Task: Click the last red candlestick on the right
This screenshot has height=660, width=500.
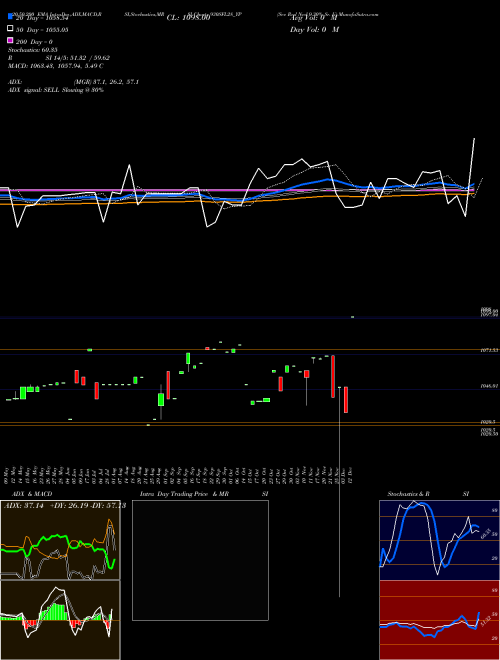Action: [346, 399]
